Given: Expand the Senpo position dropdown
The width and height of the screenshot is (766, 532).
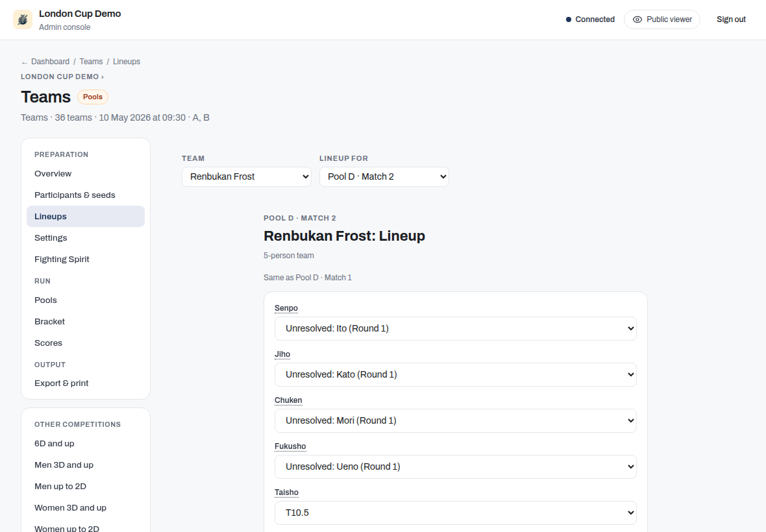Looking at the screenshot, I should [x=455, y=328].
